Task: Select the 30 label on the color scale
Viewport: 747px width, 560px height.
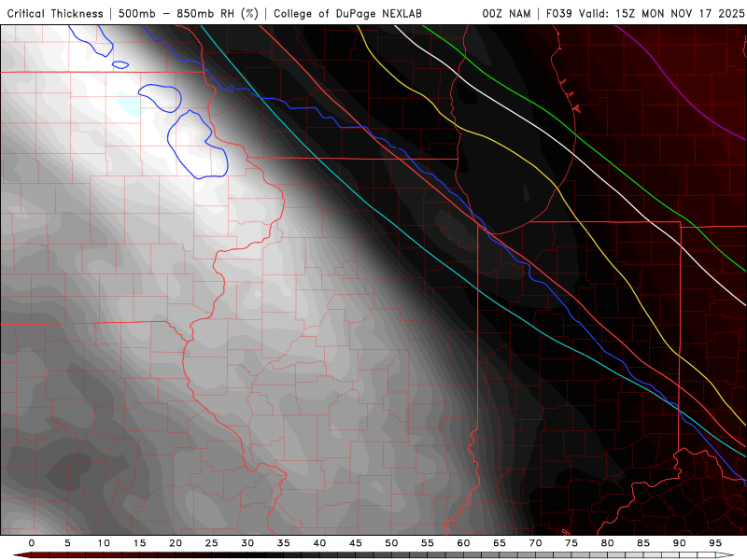Action: (x=247, y=543)
